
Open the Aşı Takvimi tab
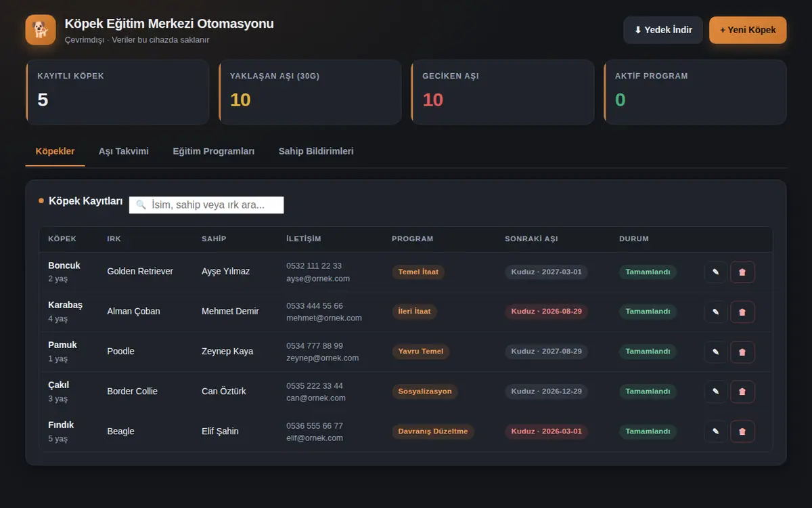pos(124,151)
